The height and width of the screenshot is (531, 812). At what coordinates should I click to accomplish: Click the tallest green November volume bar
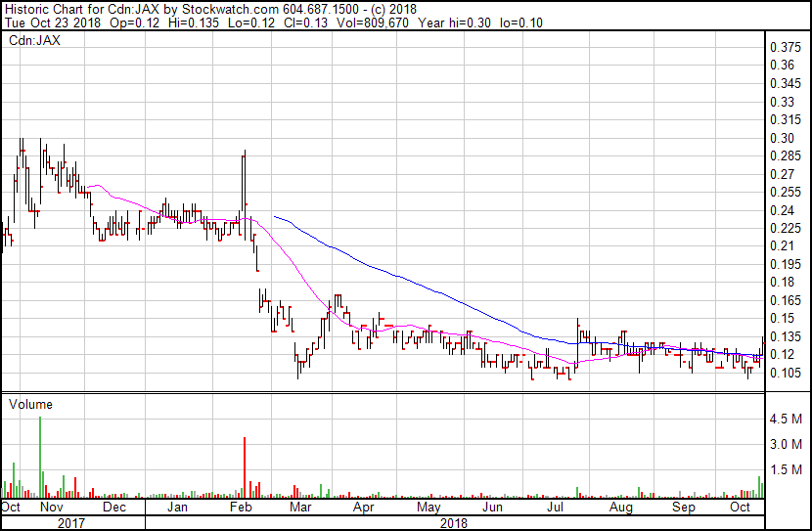pos(40,457)
